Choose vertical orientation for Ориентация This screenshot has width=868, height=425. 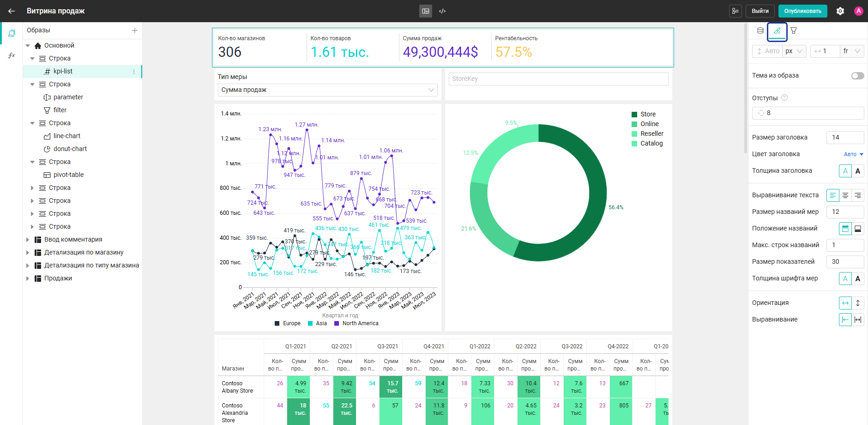pyautogui.click(x=858, y=303)
